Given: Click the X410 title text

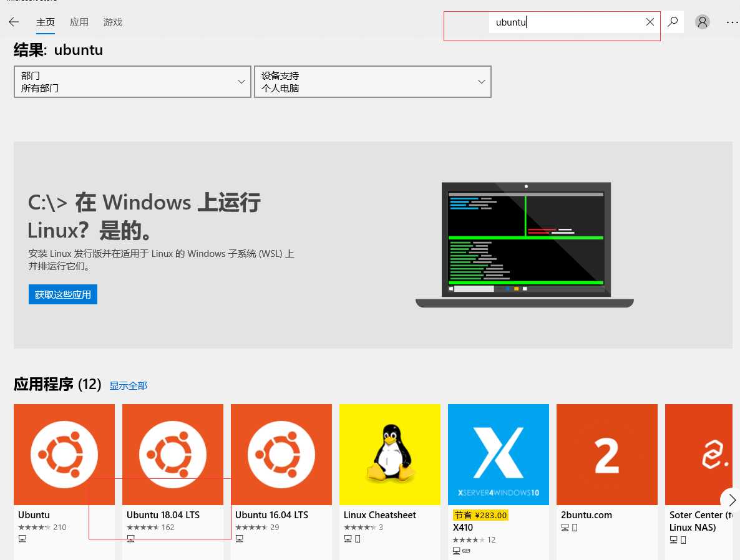Looking at the screenshot, I should [463, 527].
